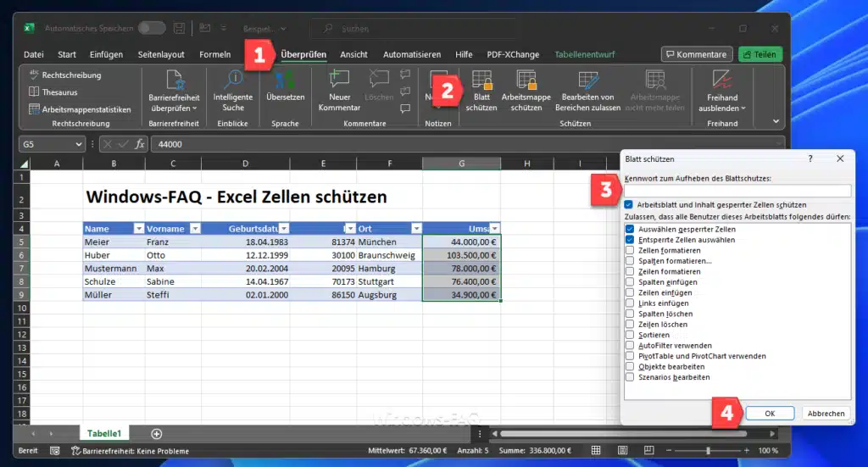Click the Kommentare button
This screenshot has width=868, height=467.
coord(697,54)
